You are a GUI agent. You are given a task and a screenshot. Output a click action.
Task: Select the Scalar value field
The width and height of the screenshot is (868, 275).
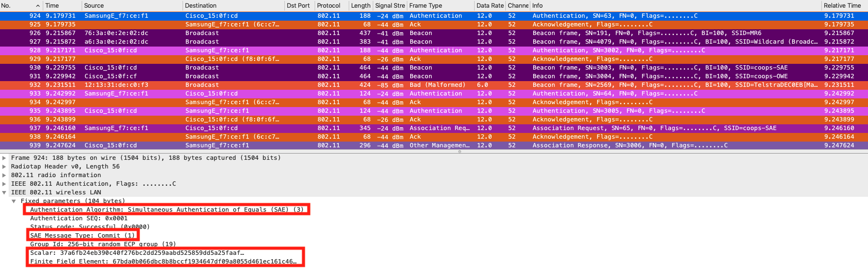click(137, 253)
